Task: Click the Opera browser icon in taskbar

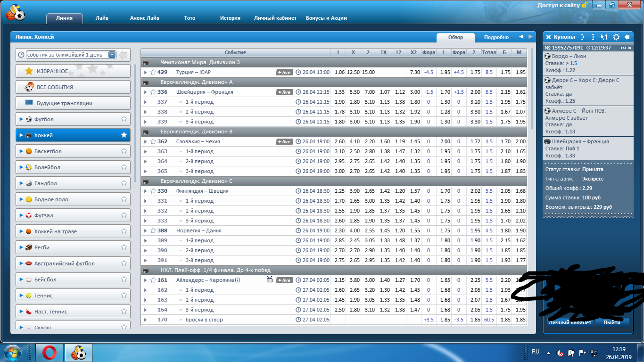Action: [x=50, y=352]
